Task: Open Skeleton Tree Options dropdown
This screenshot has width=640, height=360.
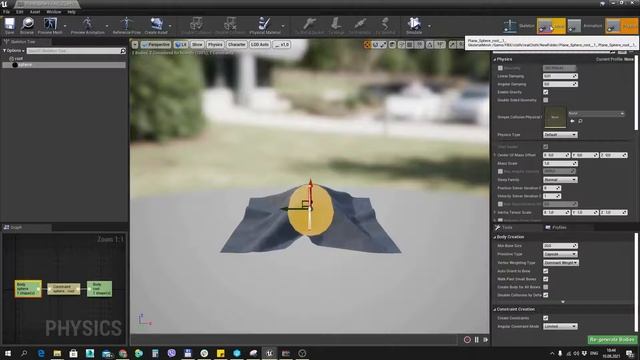Action: 14,51
